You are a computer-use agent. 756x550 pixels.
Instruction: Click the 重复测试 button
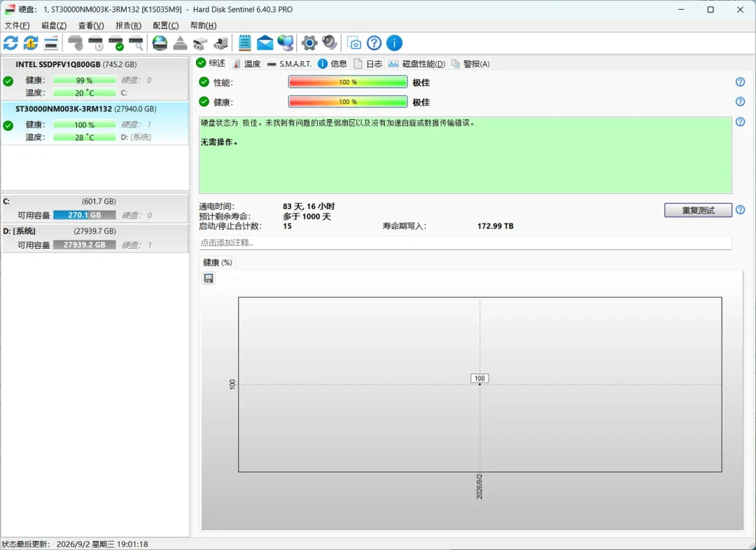[x=698, y=210]
